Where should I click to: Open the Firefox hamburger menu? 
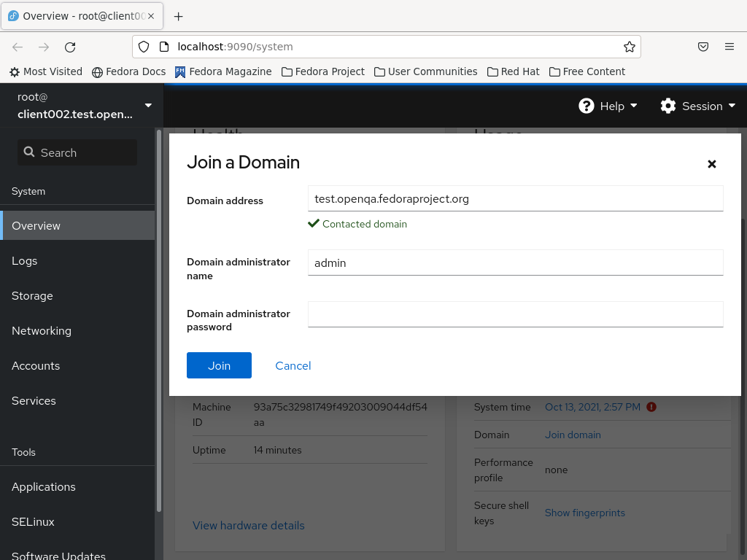point(729,47)
